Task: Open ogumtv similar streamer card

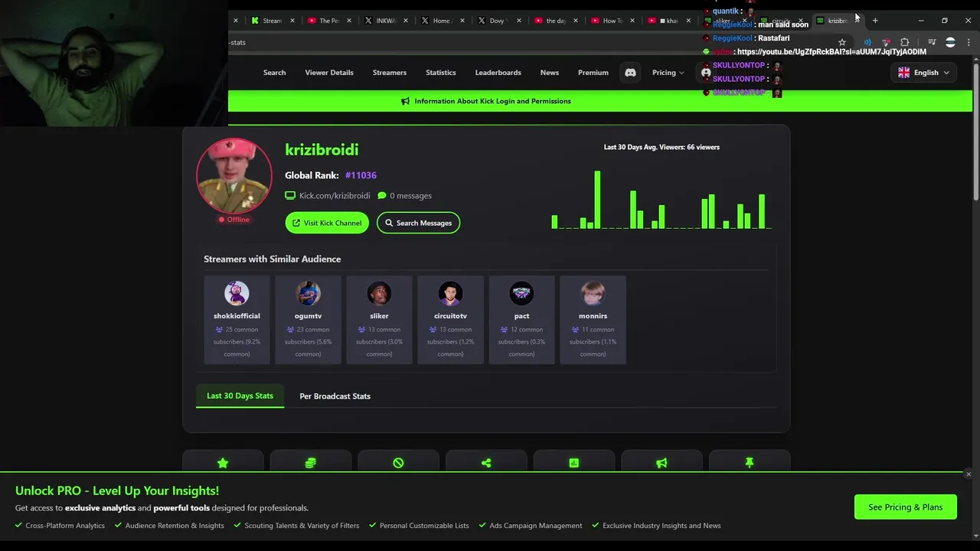Action: click(x=308, y=320)
